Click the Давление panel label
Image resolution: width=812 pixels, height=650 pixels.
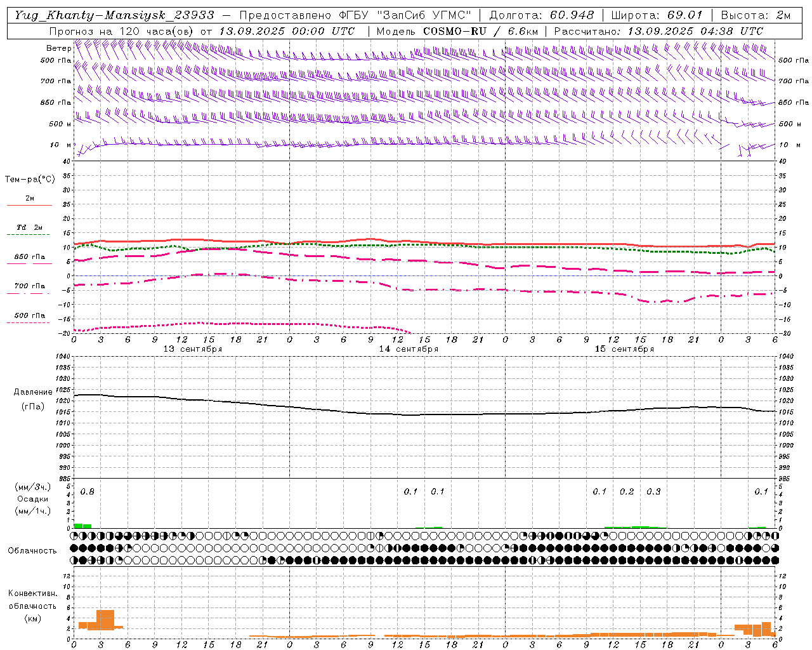pos(33,392)
